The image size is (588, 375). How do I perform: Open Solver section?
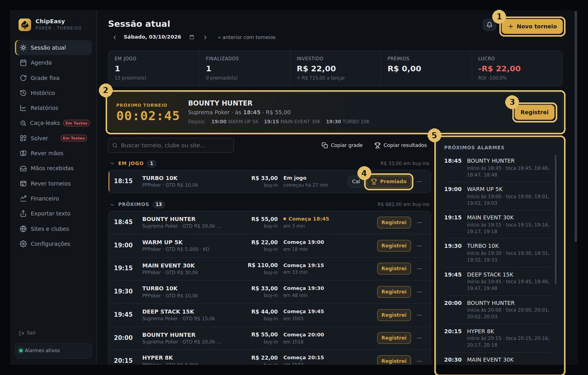coord(53,138)
